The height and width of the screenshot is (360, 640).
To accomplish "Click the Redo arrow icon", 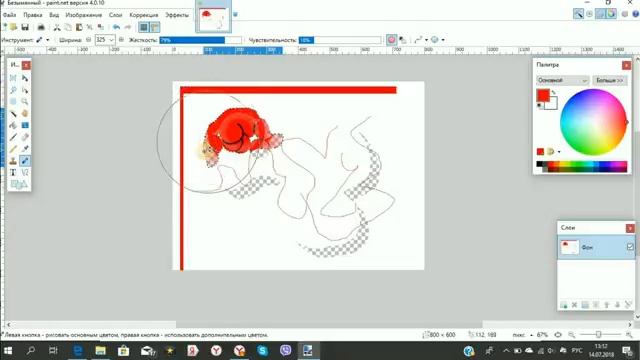I will click(x=128, y=27).
